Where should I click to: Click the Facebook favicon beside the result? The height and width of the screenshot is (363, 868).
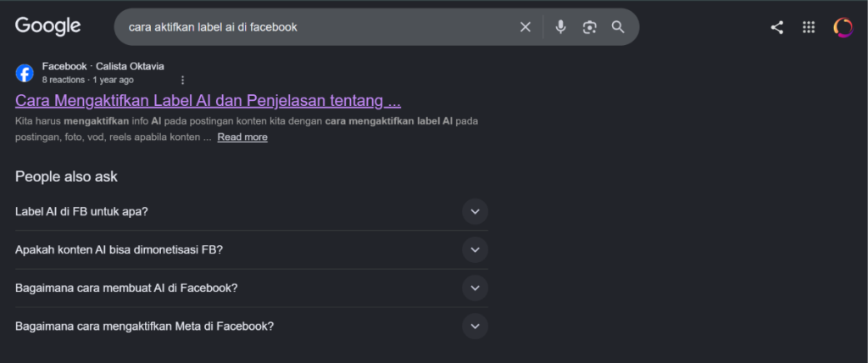tap(25, 73)
